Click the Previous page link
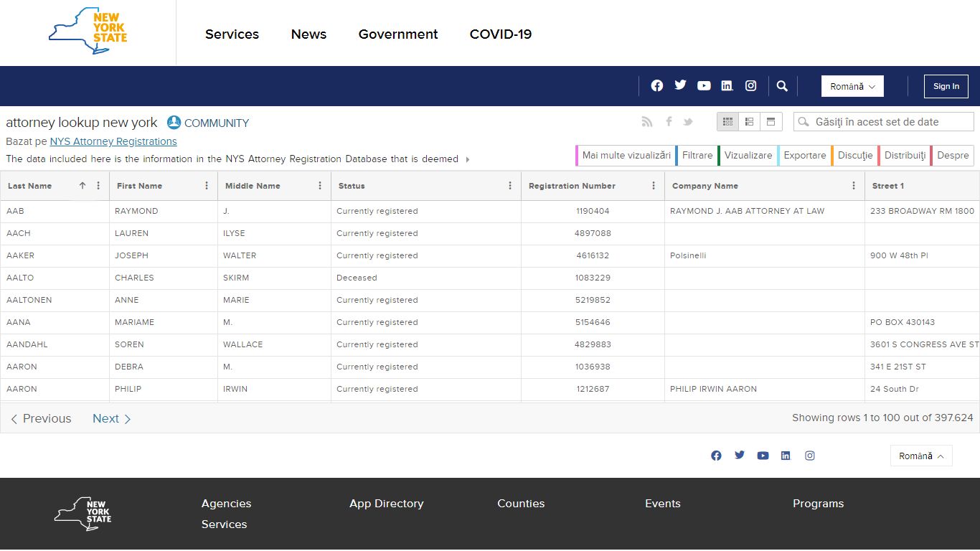The width and height of the screenshot is (980, 551). [41, 418]
